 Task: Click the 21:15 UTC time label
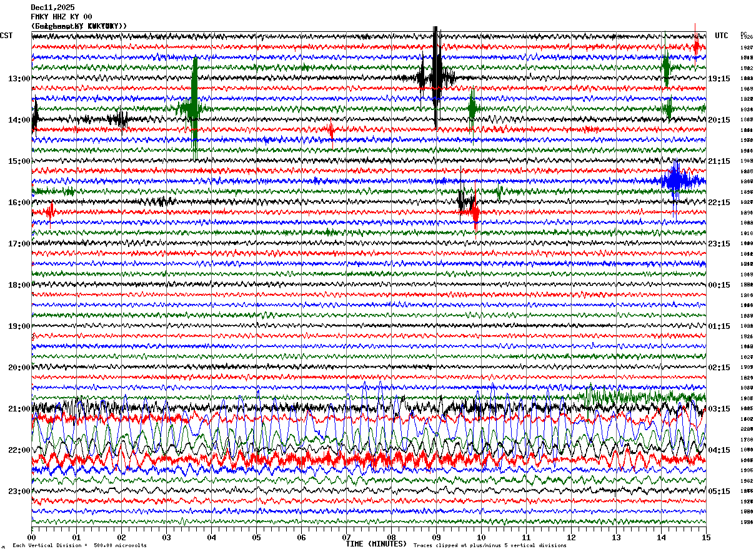tap(719, 161)
